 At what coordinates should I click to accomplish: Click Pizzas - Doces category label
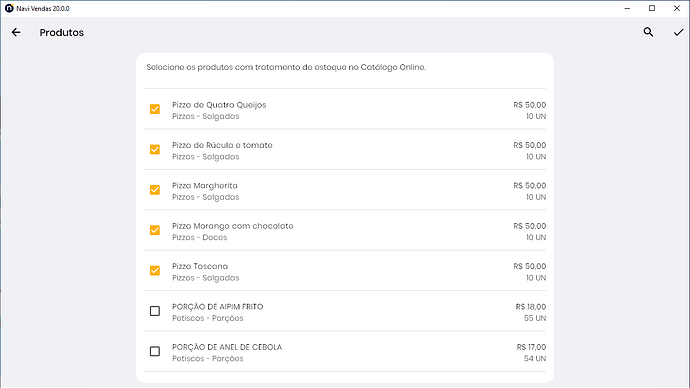(x=199, y=238)
